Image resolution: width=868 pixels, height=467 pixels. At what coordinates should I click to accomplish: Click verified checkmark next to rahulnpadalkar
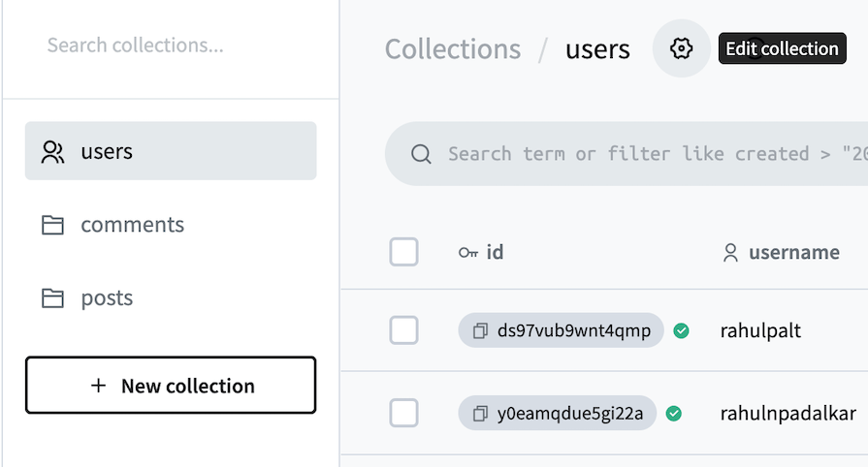tap(674, 414)
